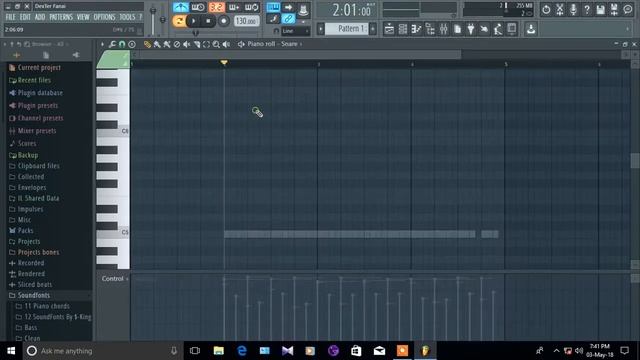Open the ADD menu
Viewport: 640px width, 360px height.
pyautogui.click(x=40, y=17)
